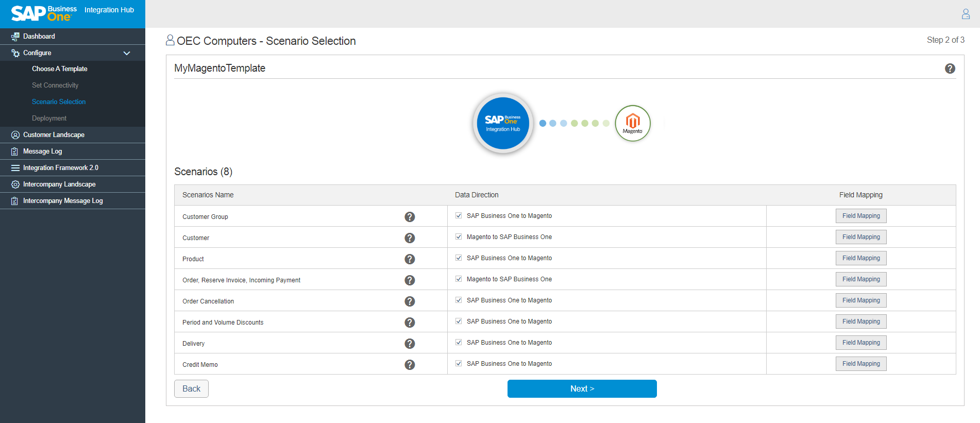Open help icon for Product scenario
The height and width of the screenshot is (423, 980).
410,259
